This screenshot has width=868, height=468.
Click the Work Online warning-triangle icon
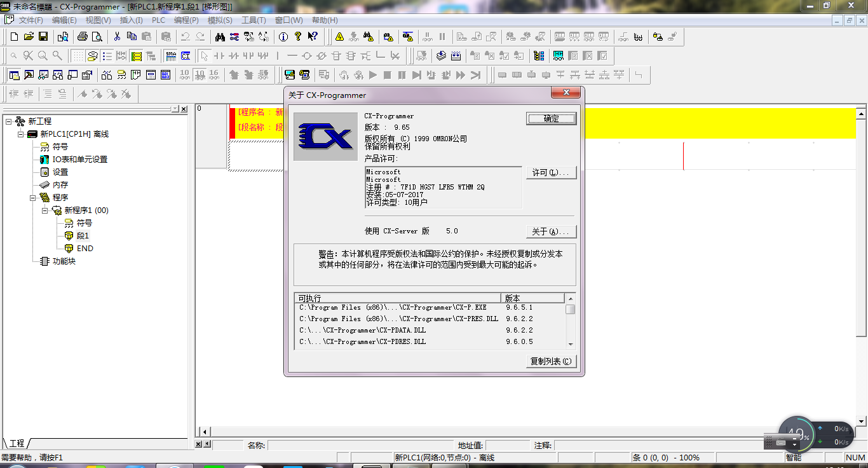(x=339, y=37)
